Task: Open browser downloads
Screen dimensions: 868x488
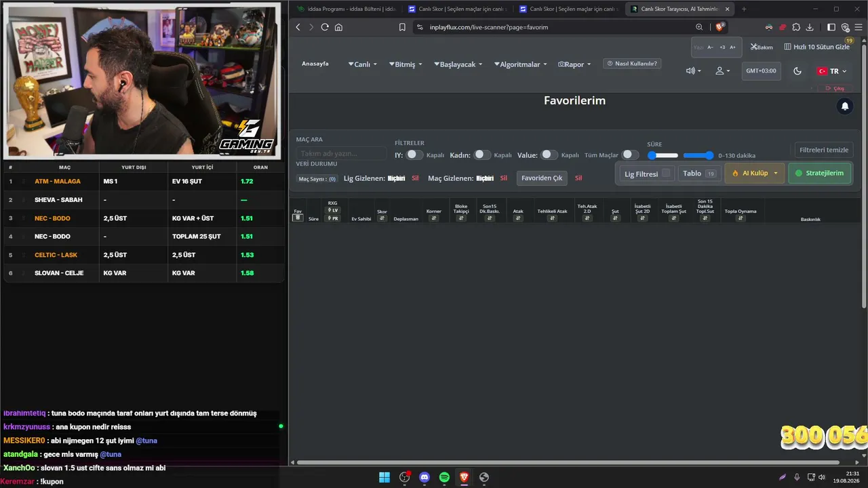Action: coord(810,27)
